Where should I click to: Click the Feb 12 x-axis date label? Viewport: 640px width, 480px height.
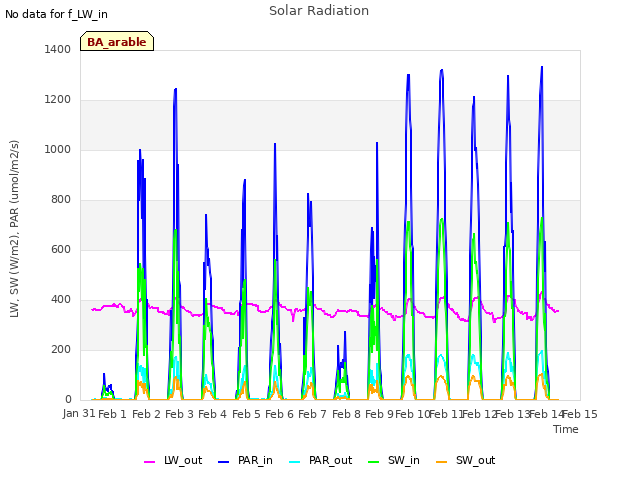[479, 414]
